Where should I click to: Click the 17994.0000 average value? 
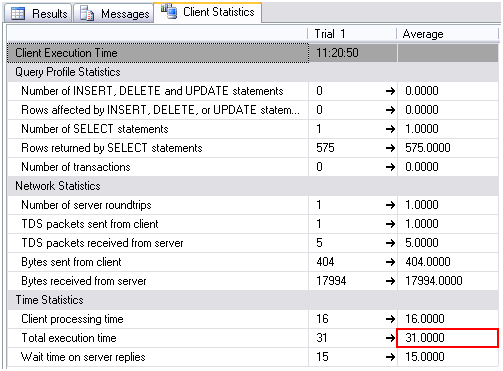point(434,281)
